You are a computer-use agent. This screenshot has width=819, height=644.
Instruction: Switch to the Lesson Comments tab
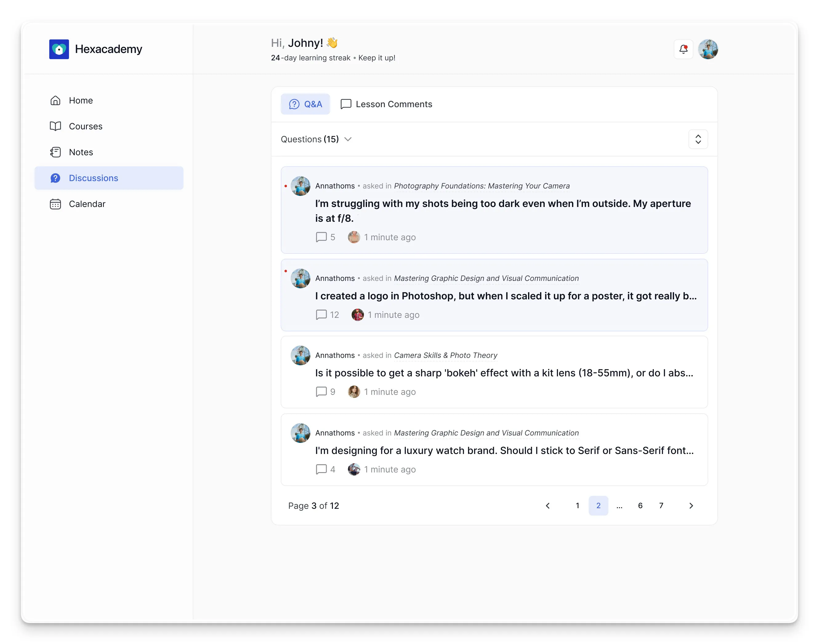pyautogui.click(x=386, y=104)
